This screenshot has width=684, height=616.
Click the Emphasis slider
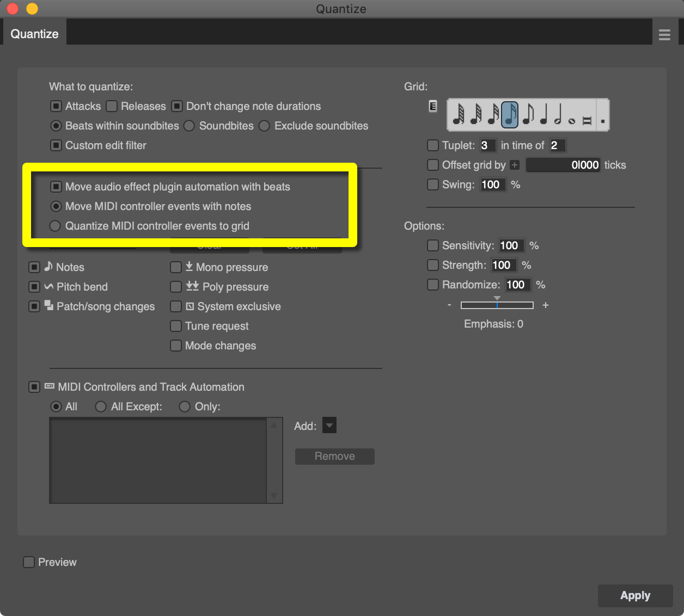(x=497, y=305)
